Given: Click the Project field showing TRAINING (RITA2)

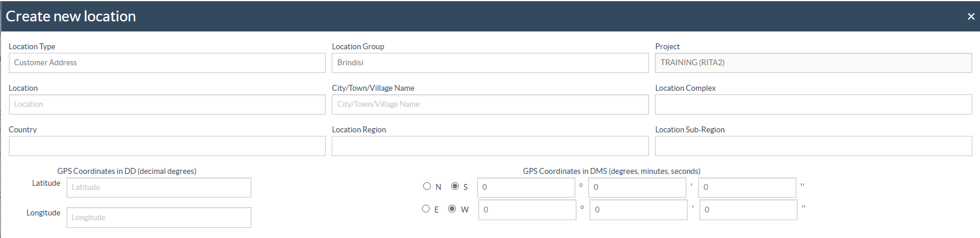Looking at the screenshot, I should pyautogui.click(x=813, y=63).
